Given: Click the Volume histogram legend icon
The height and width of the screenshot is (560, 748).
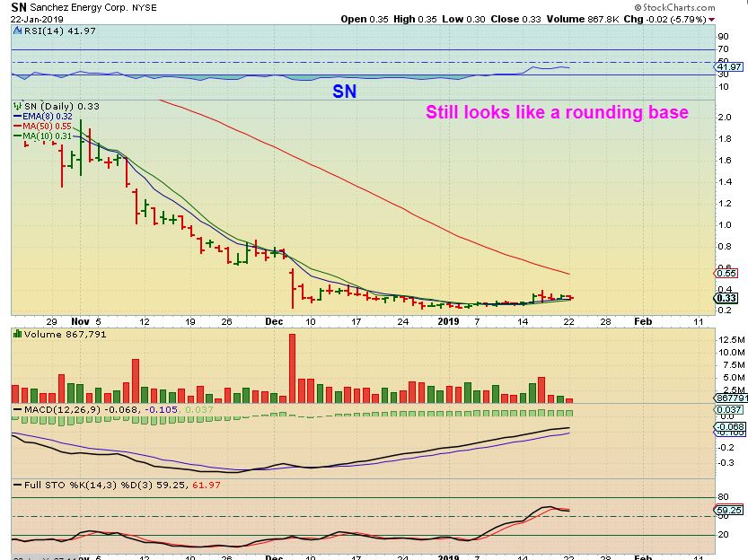Looking at the screenshot, I should tap(18, 334).
